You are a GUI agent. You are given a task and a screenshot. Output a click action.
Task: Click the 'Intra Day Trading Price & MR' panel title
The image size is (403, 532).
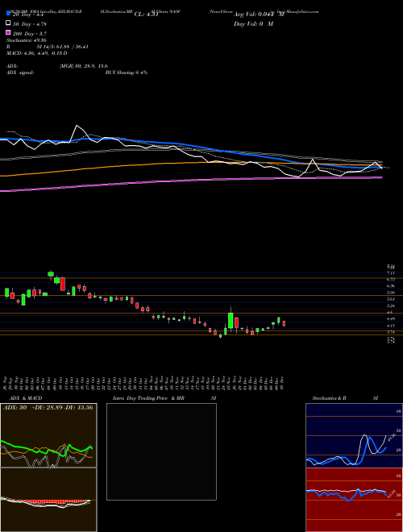148,398
